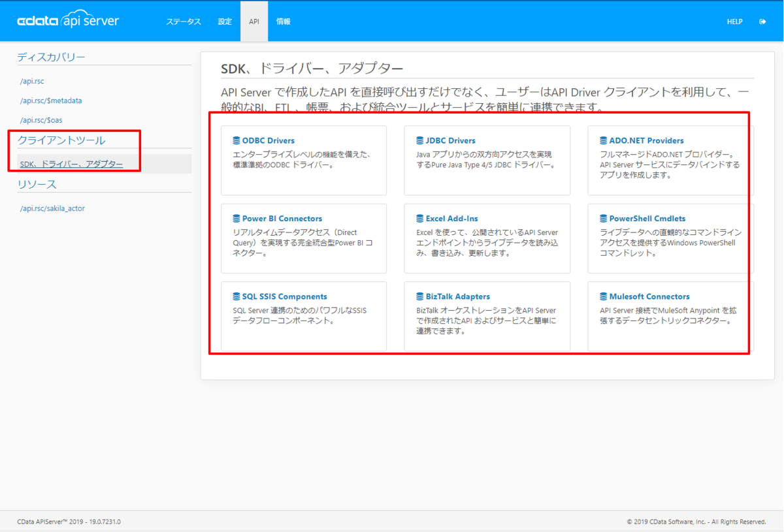Switch to the 情報 tab
Viewport: 784px width, 532px height.
click(x=284, y=22)
